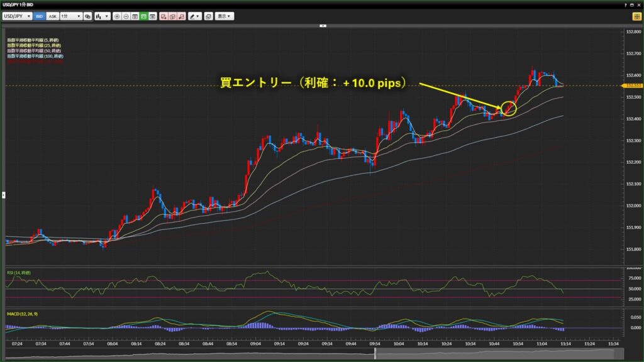Click the duplicate chart window icon
Image resolution: width=644 pixels, height=362 pixels.
click(209, 16)
